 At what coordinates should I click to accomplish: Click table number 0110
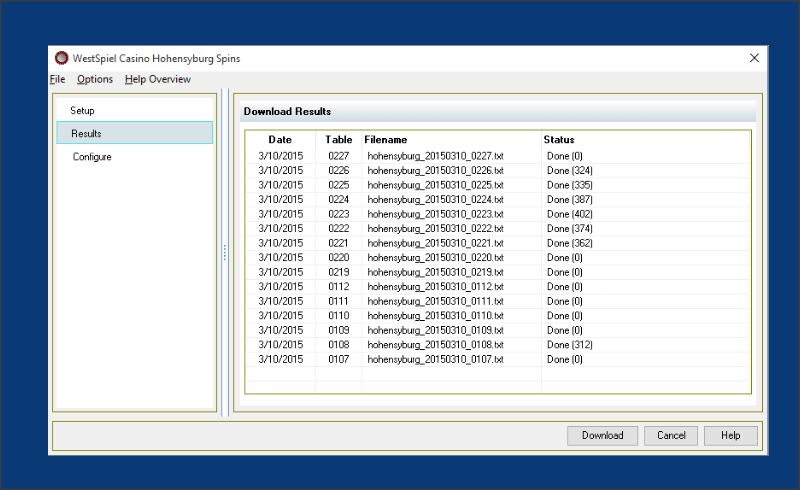click(x=339, y=315)
